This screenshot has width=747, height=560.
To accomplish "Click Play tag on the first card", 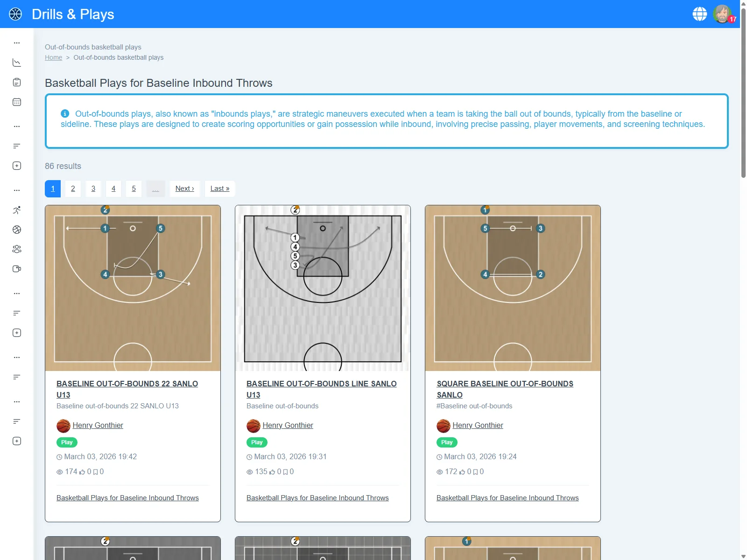I will pos(67,442).
